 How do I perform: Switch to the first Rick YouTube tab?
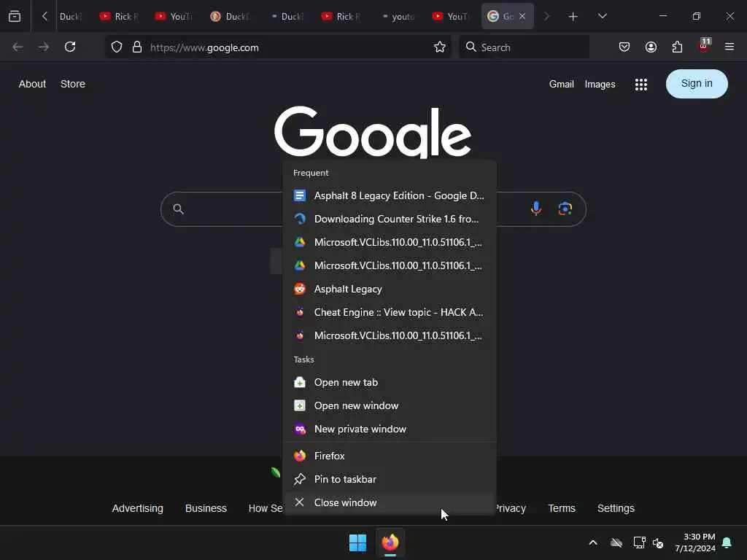(119, 17)
